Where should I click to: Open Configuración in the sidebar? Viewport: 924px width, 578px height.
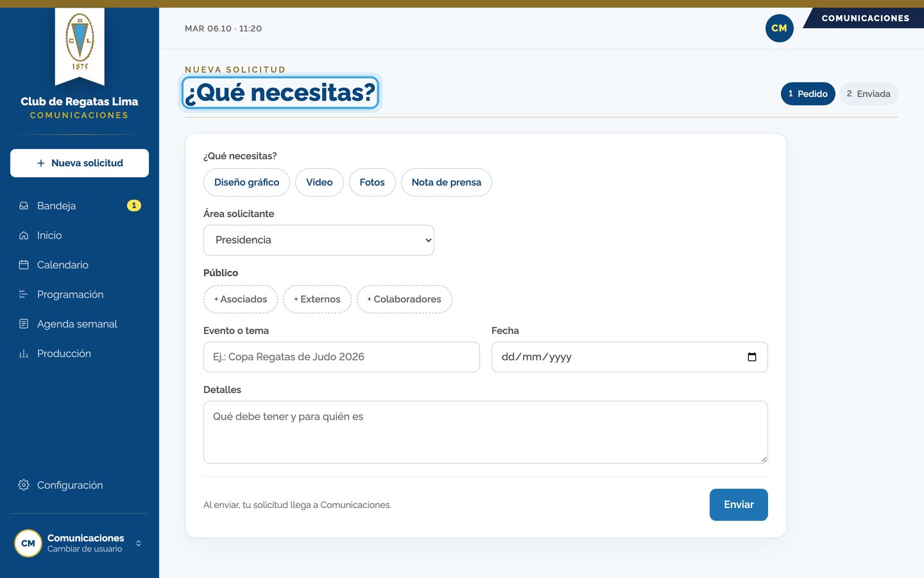coord(80,485)
